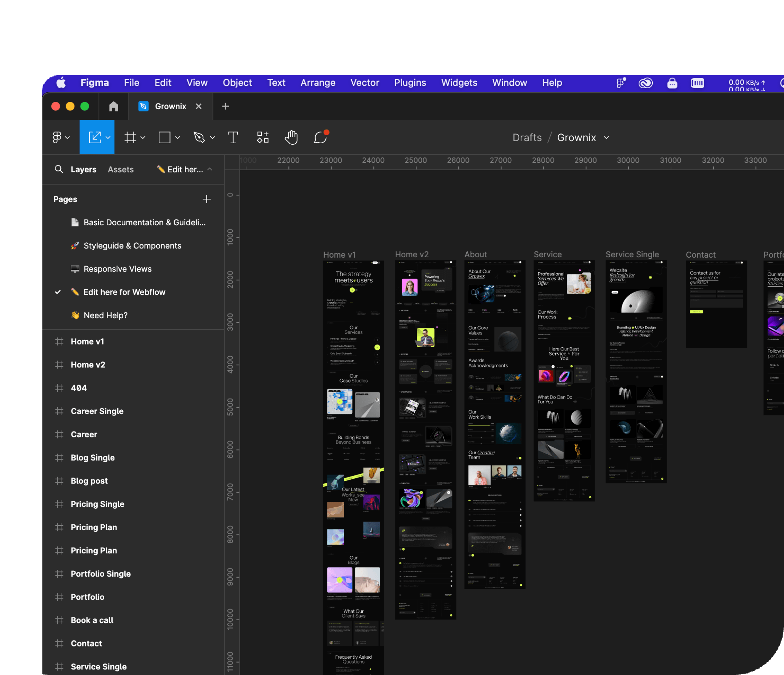Click the Drafts breadcrumb link
This screenshot has width=784, height=675.
(527, 138)
